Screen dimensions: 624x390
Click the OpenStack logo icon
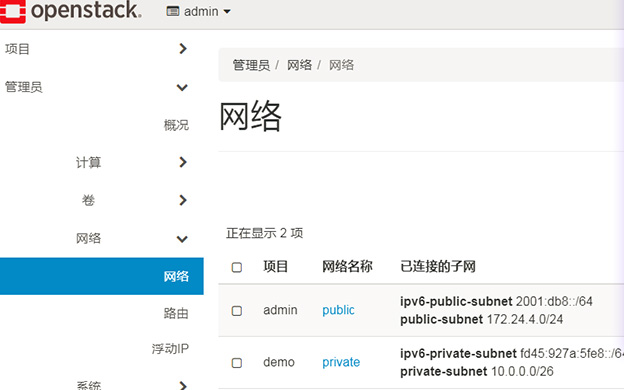[12, 11]
